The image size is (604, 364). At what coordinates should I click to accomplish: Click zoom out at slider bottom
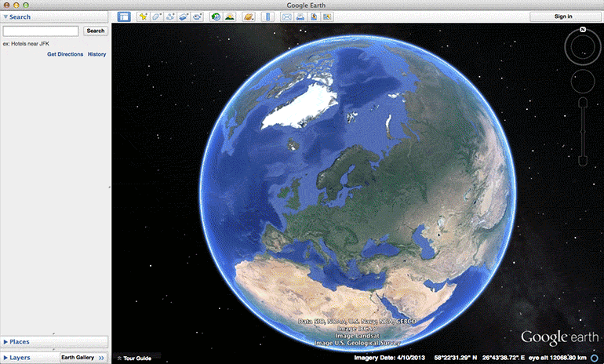(583, 161)
